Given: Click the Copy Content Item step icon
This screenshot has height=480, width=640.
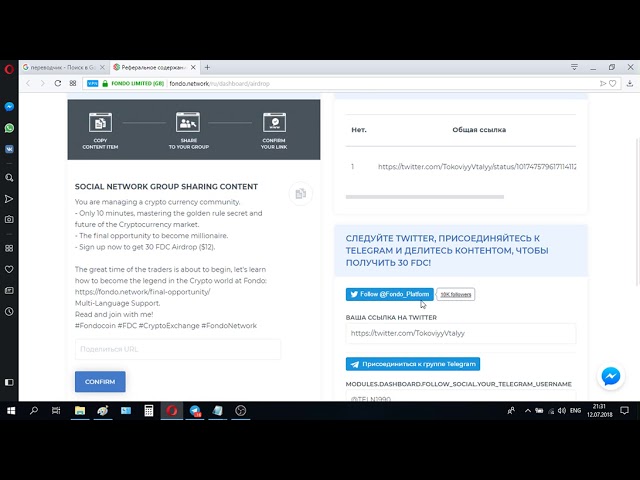Looking at the screenshot, I should (100, 122).
